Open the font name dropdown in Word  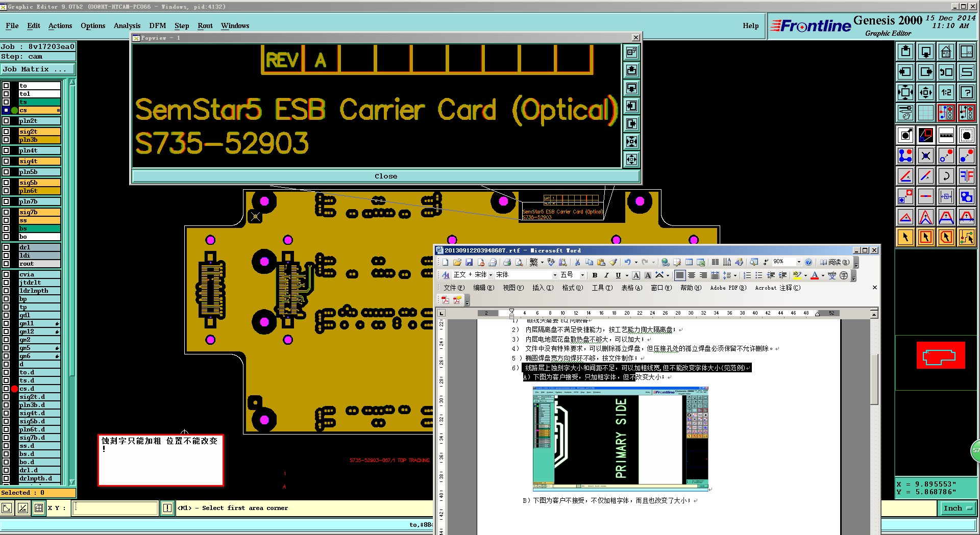555,275
